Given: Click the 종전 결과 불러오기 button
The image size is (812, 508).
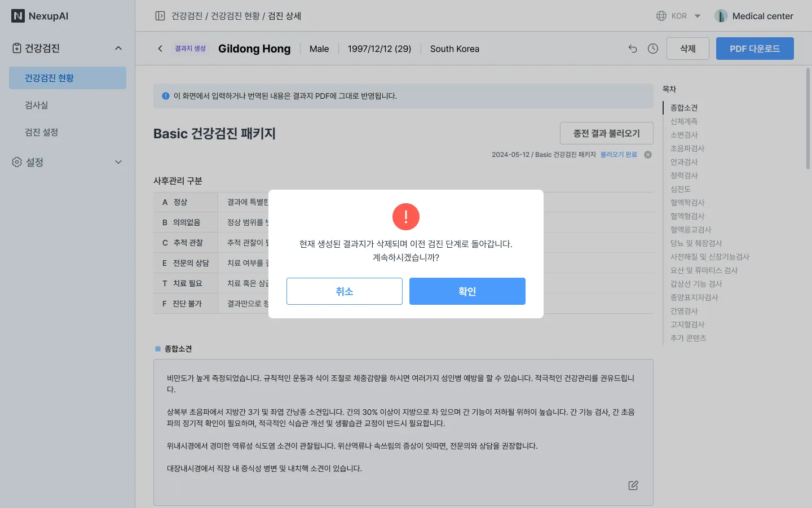Looking at the screenshot, I should click(606, 133).
